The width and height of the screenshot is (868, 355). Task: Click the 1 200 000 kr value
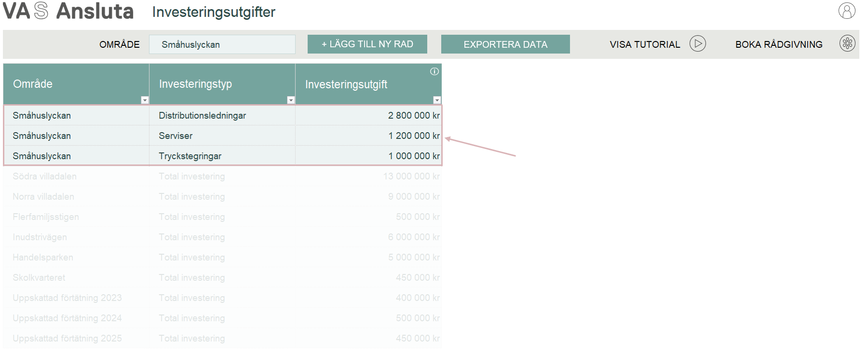tap(414, 136)
